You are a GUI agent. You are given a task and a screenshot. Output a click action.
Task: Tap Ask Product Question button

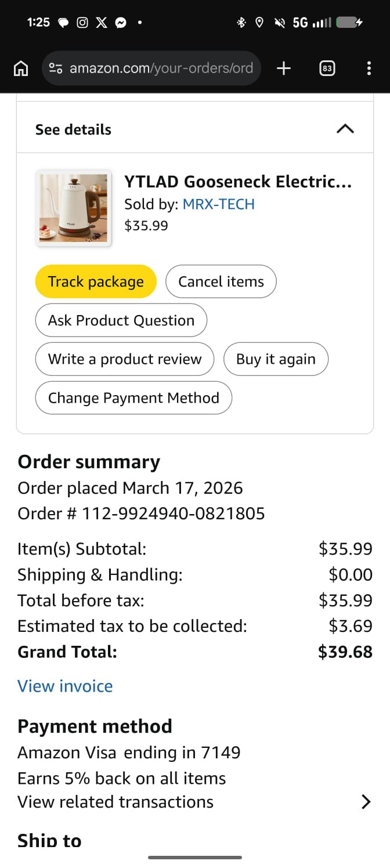point(121,320)
